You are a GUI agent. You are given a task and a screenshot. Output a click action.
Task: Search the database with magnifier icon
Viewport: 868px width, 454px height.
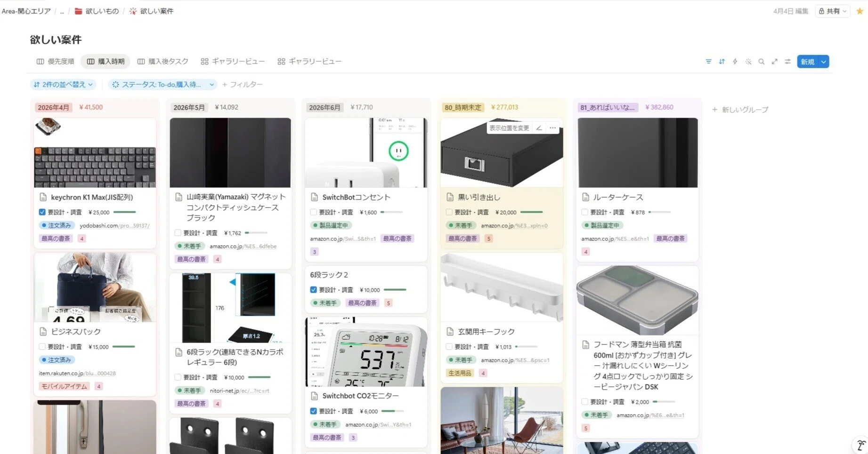761,62
